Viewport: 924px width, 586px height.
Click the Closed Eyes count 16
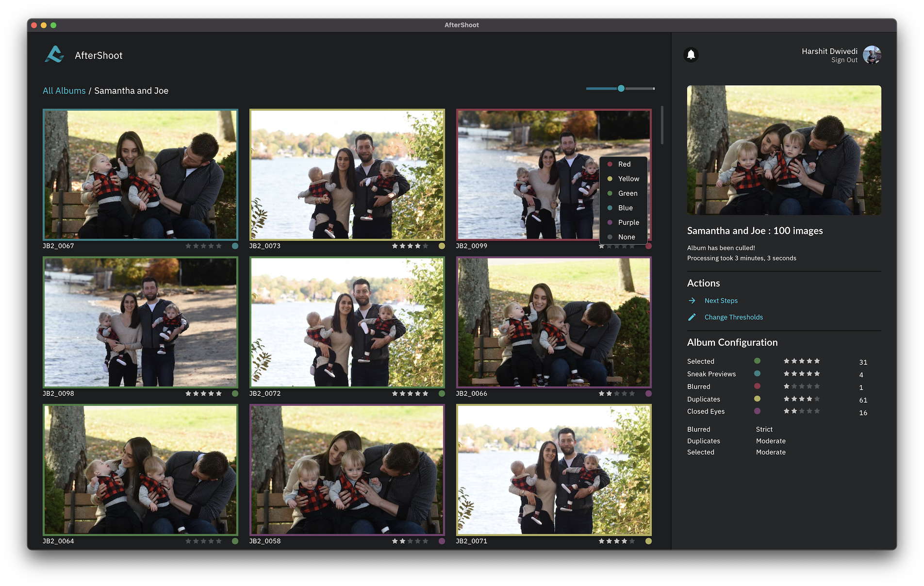tap(863, 413)
